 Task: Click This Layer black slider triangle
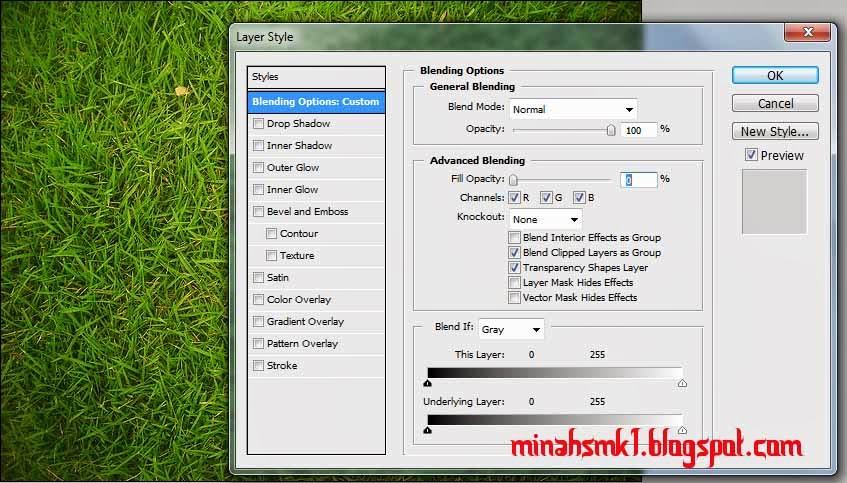pyautogui.click(x=428, y=383)
